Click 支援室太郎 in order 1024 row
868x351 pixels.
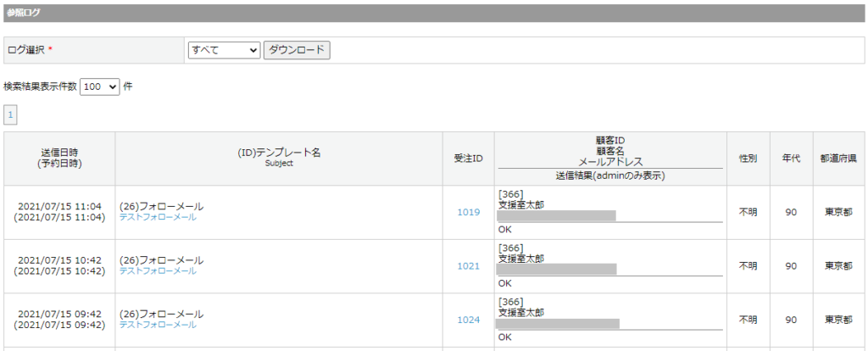[x=521, y=312]
